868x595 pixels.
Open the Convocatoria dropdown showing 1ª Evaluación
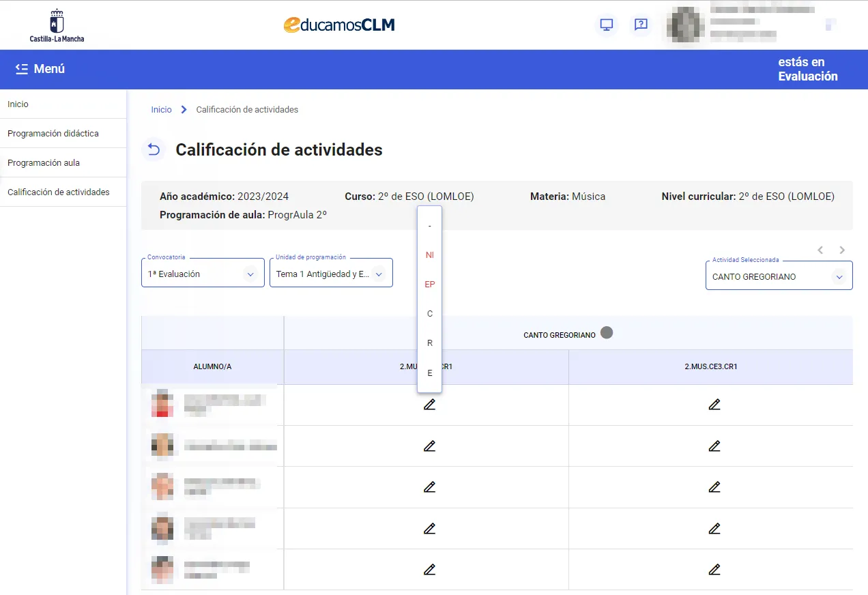250,272
